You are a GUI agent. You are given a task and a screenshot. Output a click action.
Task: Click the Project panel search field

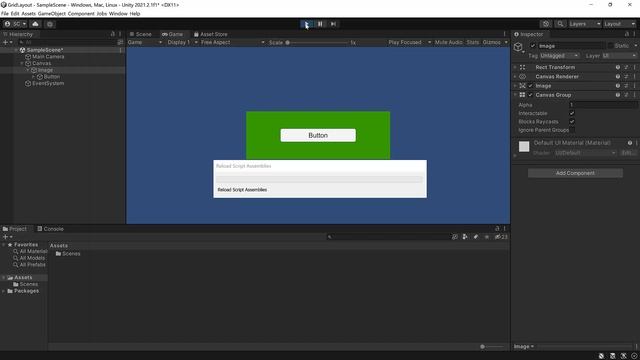click(388, 237)
